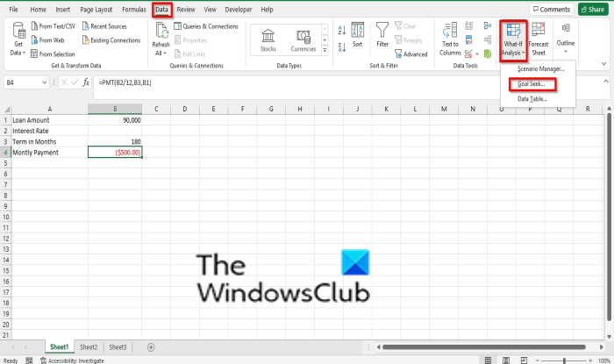
Task: Select row 10 header
Action: 5,217
